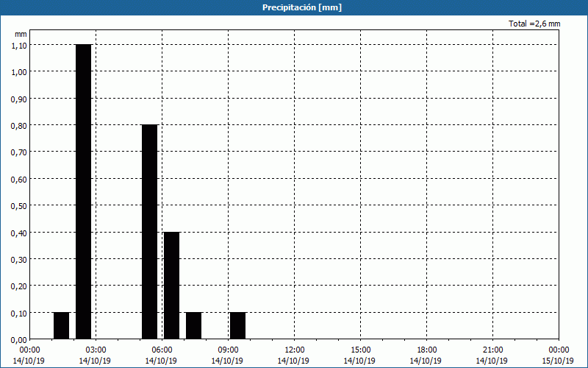Click the 03:00 time axis label
588x368 pixels.
click(96, 350)
